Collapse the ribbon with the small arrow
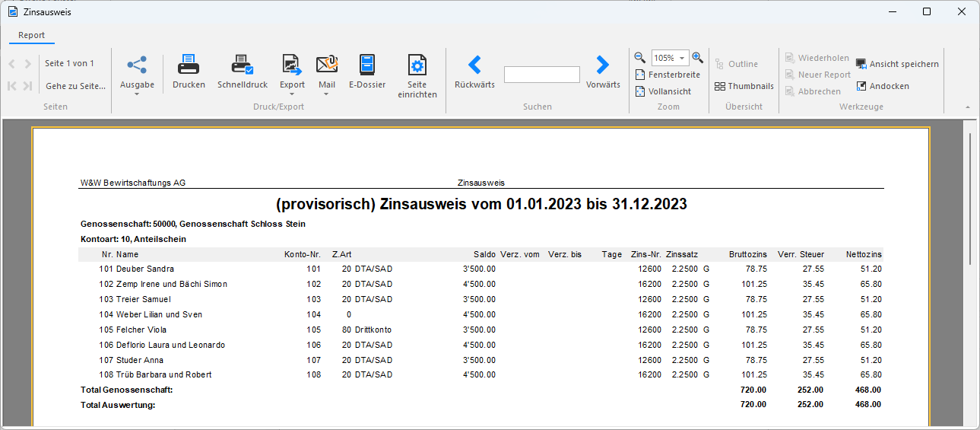The image size is (980, 430). pyautogui.click(x=968, y=107)
